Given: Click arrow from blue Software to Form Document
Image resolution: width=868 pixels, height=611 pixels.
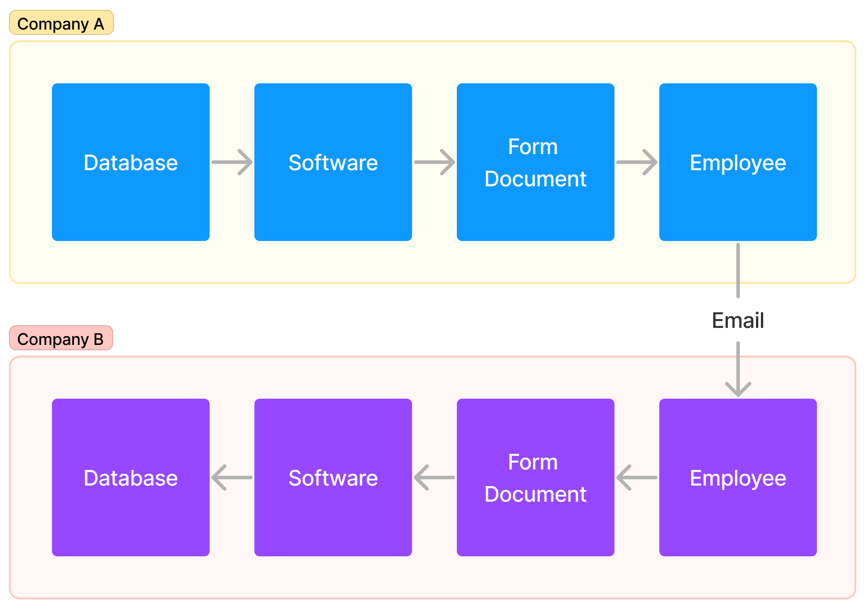Looking at the screenshot, I should tap(434, 162).
